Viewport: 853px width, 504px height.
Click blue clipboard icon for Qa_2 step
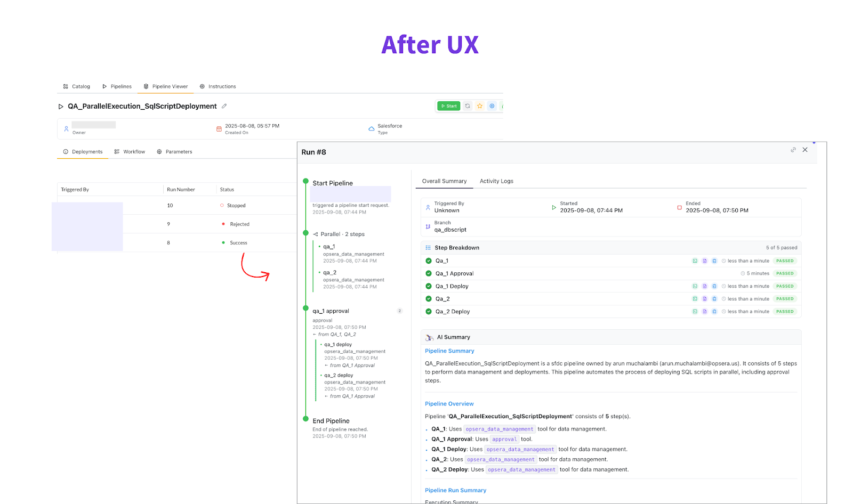(x=714, y=299)
